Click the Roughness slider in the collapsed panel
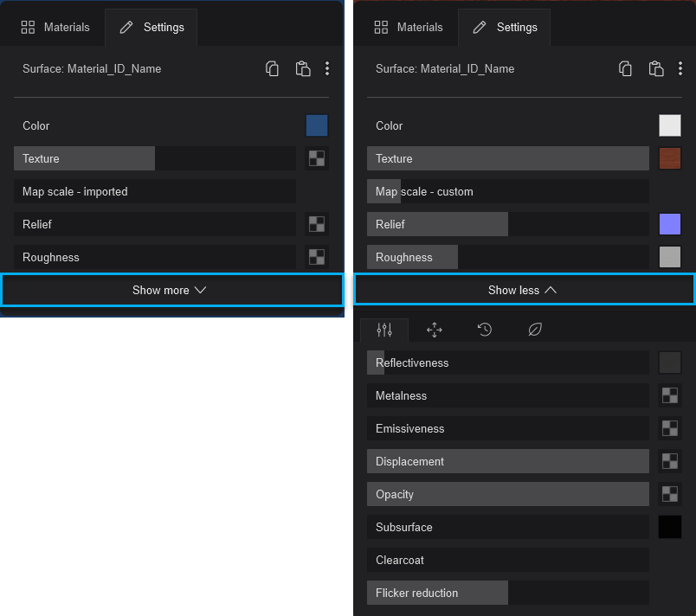 [155, 257]
